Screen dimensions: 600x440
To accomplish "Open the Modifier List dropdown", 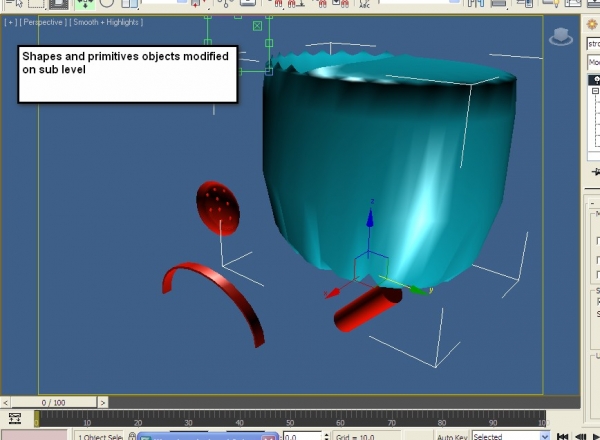I will coord(593,62).
